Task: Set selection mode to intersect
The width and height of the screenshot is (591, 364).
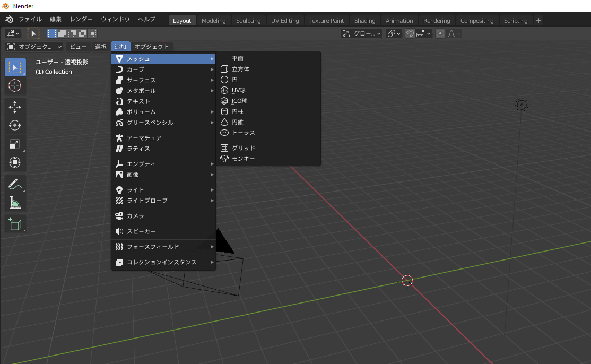Action: coord(92,33)
